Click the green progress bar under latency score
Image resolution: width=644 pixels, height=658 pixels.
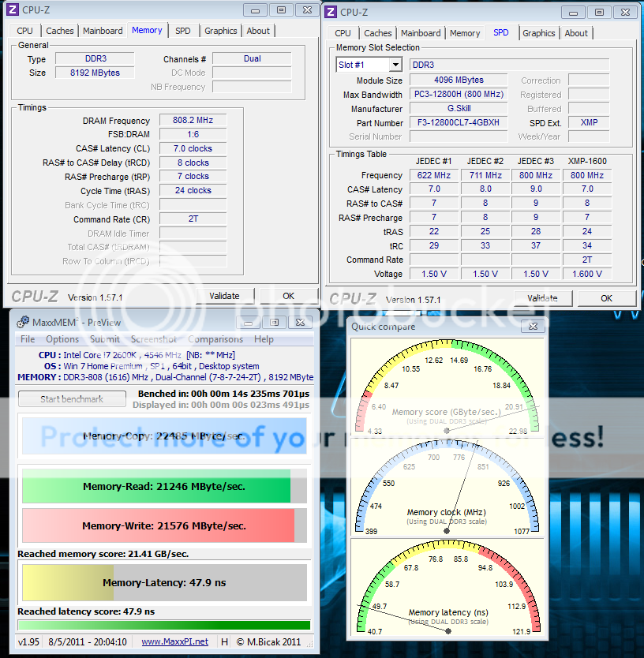click(164, 626)
